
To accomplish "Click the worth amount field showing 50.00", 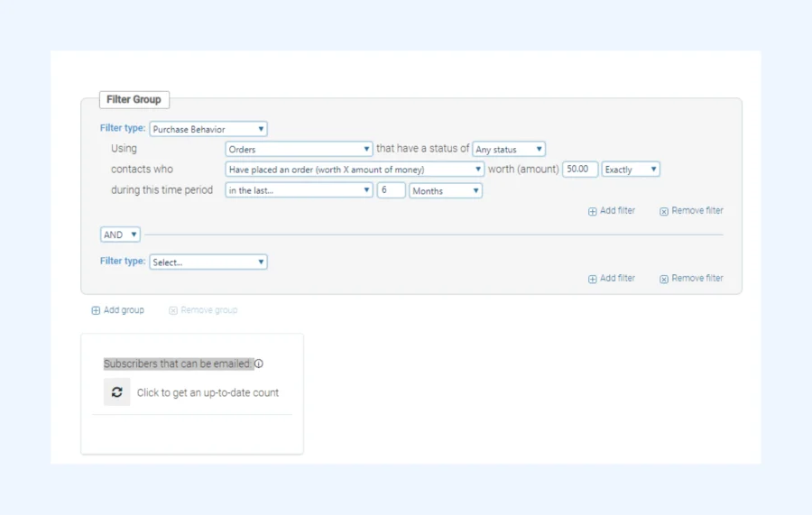I will [x=580, y=170].
